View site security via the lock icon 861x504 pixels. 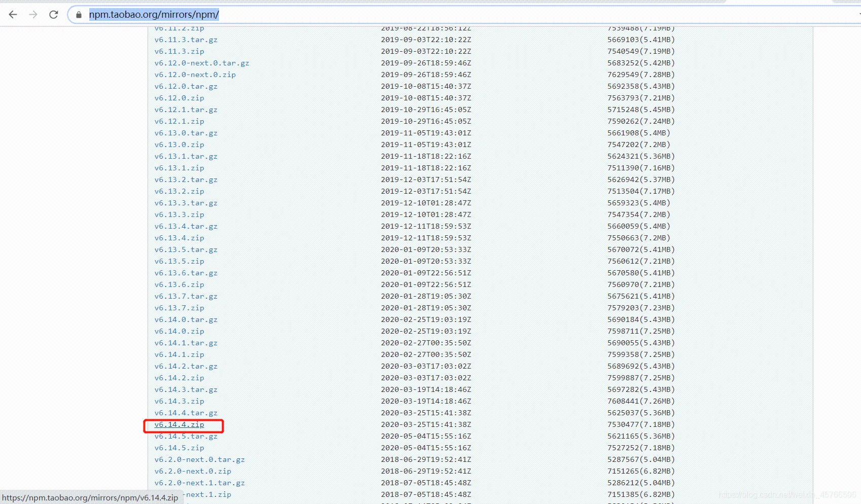(x=79, y=15)
